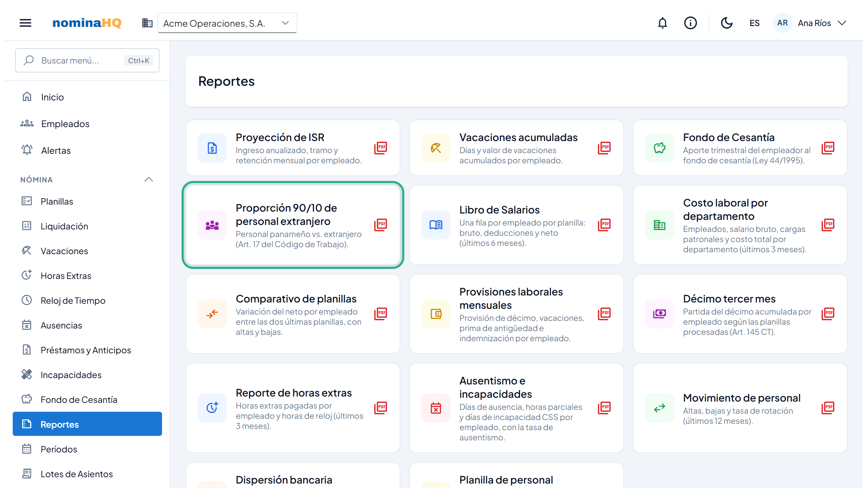Go to Inicio in the sidebar

pyautogui.click(x=87, y=97)
